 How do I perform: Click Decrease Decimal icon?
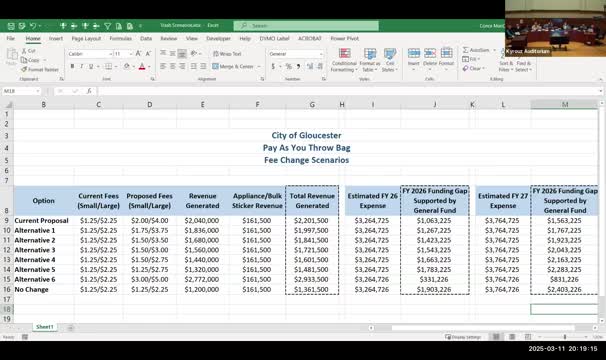[x=320, y=67]
